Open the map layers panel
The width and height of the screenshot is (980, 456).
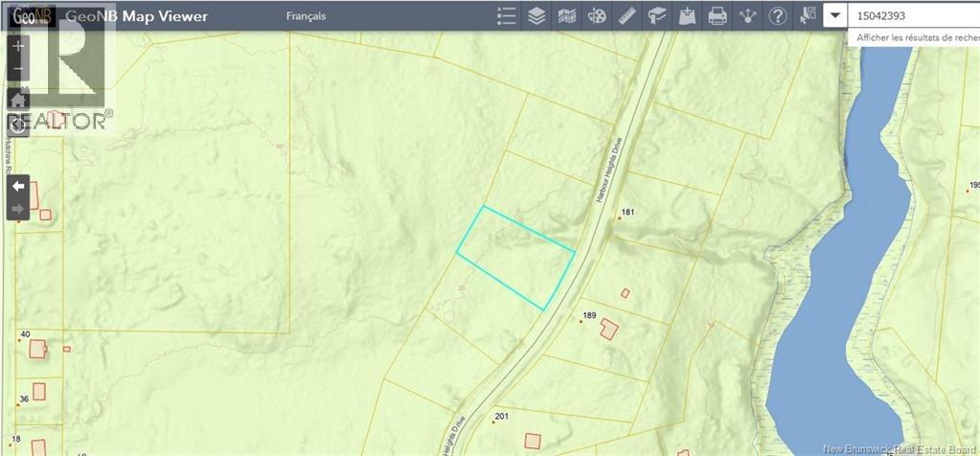click(x=537, y=16)
